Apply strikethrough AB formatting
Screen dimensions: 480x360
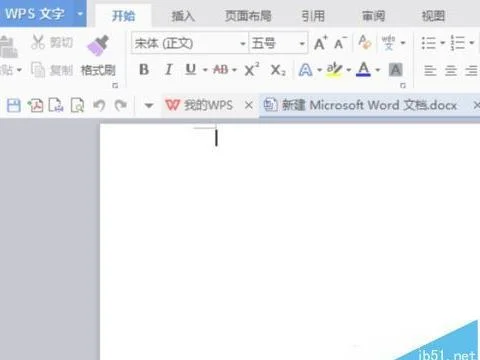(x=221, y=70)
